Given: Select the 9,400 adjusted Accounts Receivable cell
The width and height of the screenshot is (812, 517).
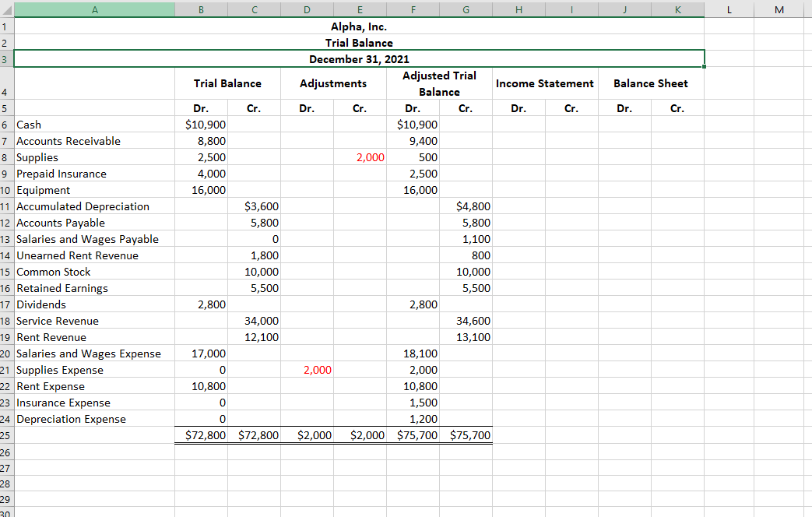Looking at the screenshot, I should [413, 141].
